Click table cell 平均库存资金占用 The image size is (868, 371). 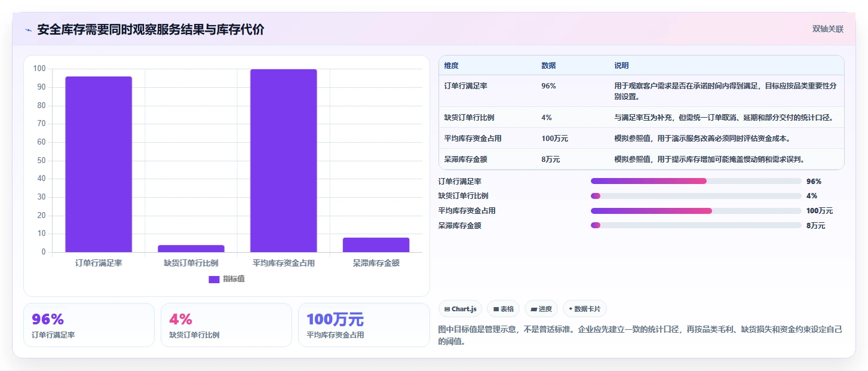click(x=473, y=138)
